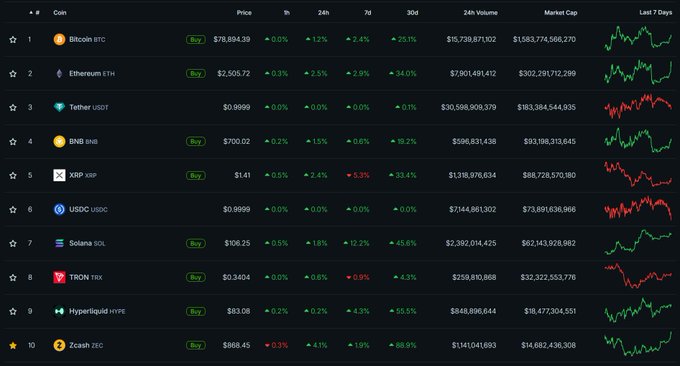The height and width of the screenshot is (366, 680).
Task: Click Buy button for Zcash
Action: point(196,345)
